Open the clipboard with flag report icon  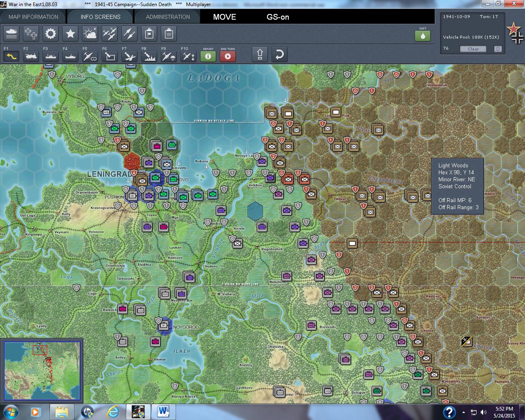coord(149,34)
